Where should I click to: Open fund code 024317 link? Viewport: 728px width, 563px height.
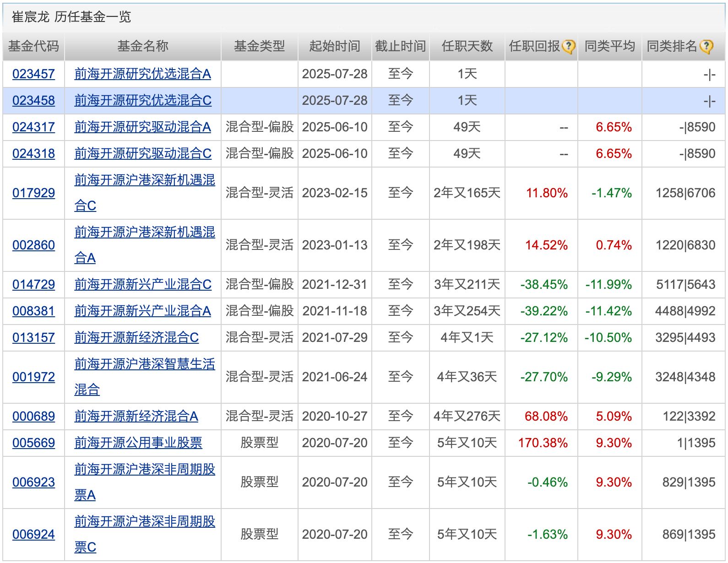33,127
